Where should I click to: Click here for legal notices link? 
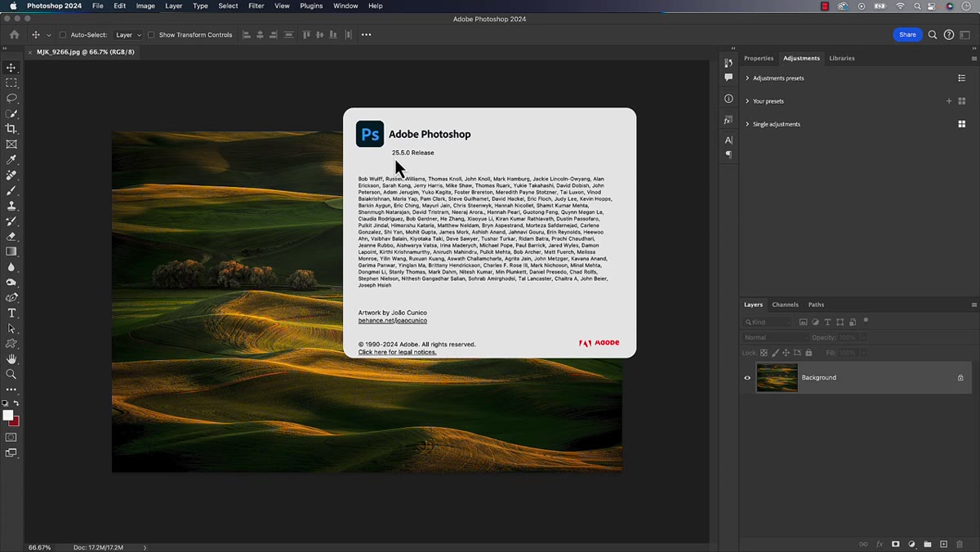click(398, 352)
